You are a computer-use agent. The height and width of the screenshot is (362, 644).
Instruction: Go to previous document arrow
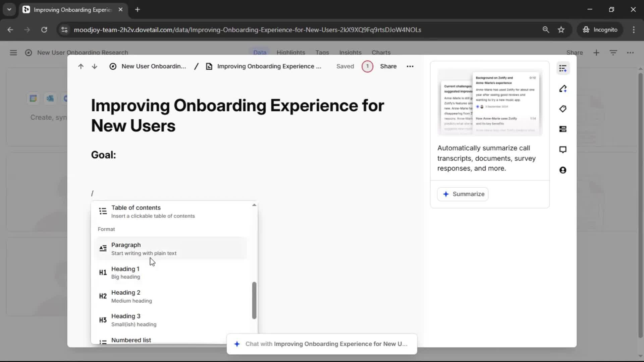click(x=80, y=66)
